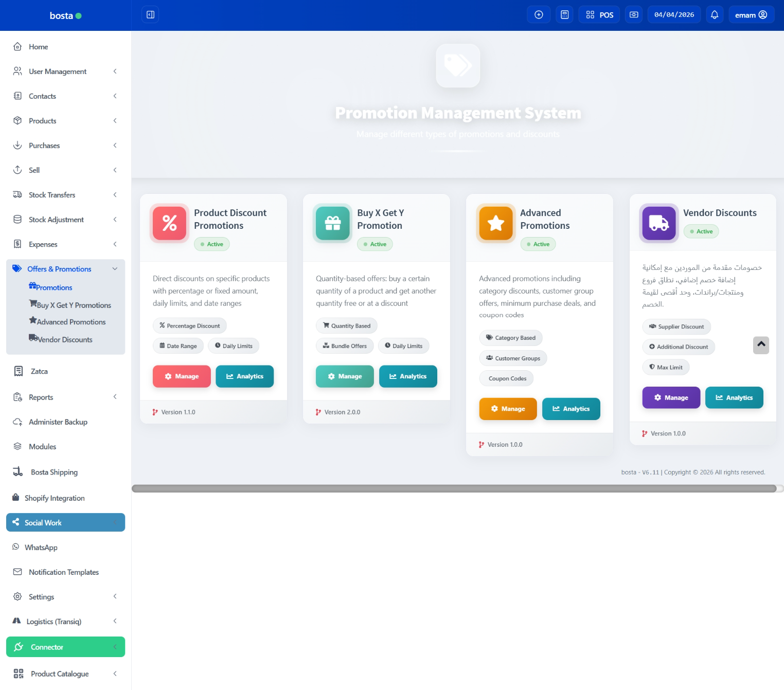Click the gift icon on Buy X Get Y card

click(x=333, y=223)
